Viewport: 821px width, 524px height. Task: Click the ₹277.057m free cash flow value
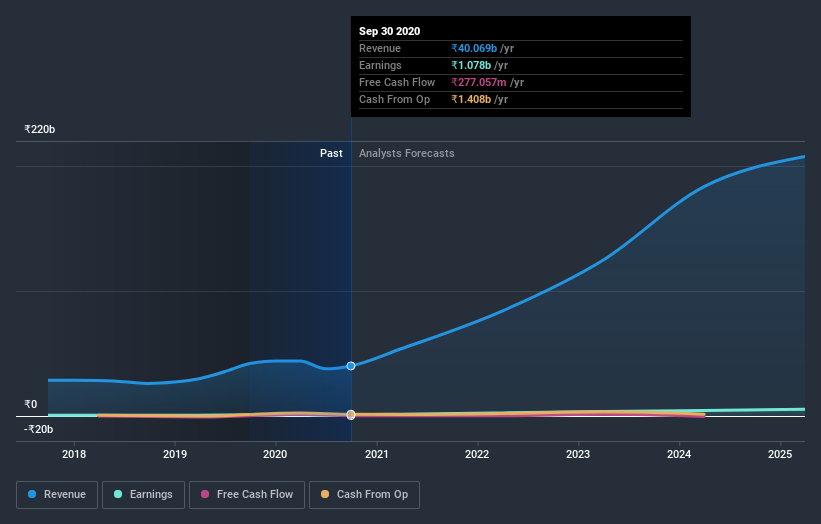click(479, 82)
